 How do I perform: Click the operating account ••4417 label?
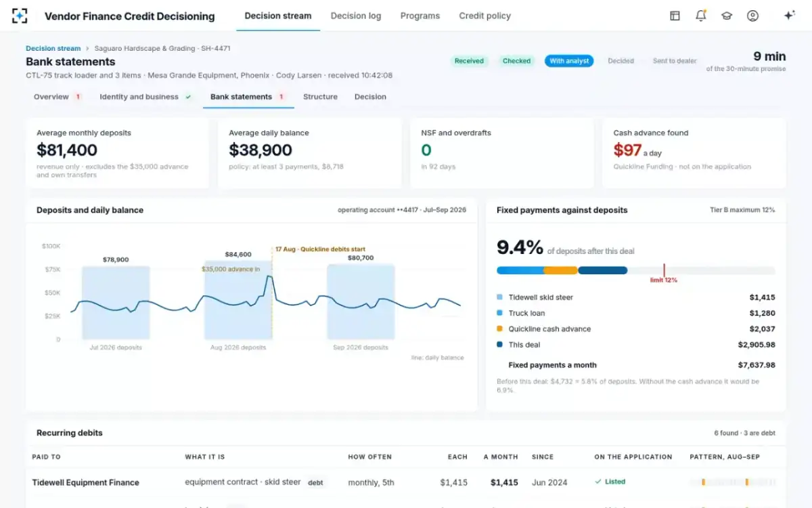[402, 210]
